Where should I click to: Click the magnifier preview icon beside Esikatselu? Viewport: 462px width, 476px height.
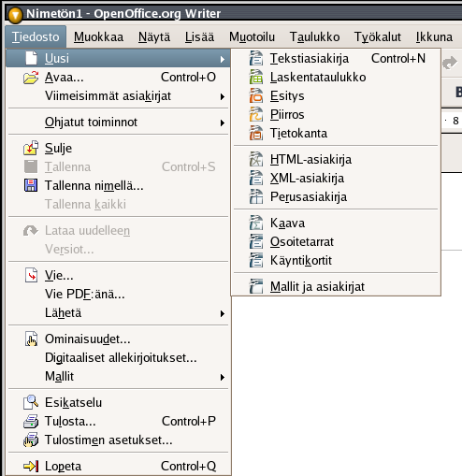[31, 402]
